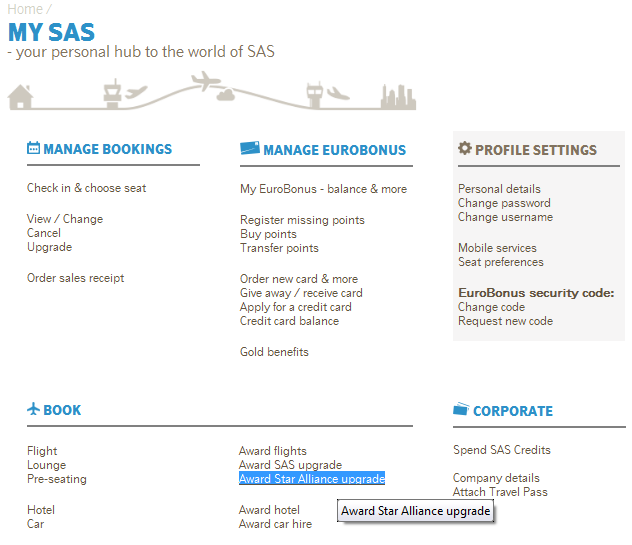Screen dimensions: 632x545
Task: Select Attach Travel Pass
Action: 500,492
